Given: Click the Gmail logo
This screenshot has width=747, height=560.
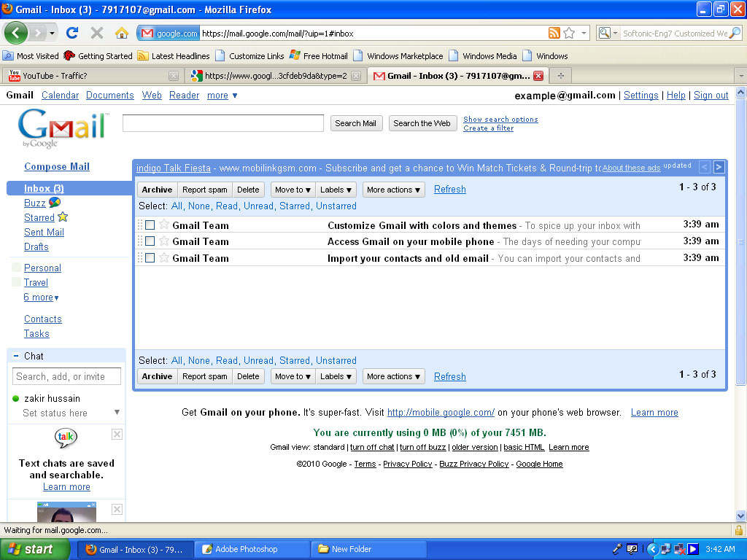Looking at the screenshot, I should click(63, 128).
